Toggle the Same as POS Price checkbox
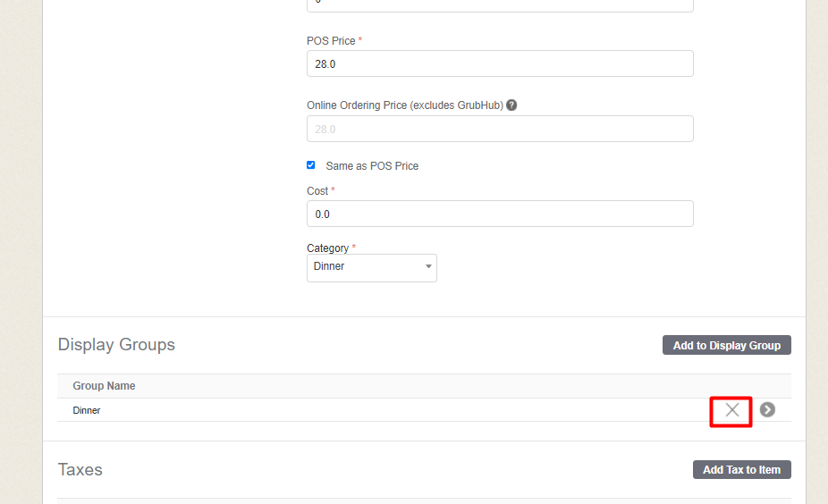 coord(311,165)
